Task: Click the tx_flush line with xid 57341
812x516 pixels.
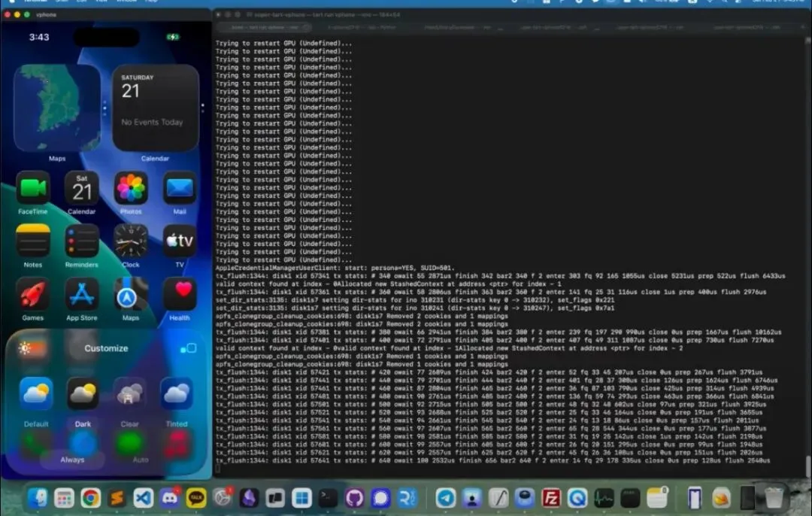Action: click(x=500, y=276)
